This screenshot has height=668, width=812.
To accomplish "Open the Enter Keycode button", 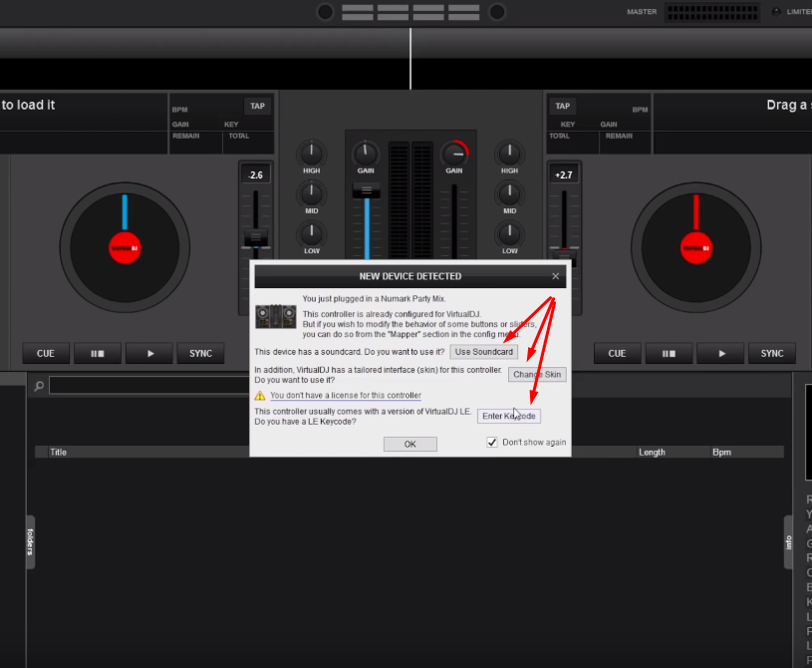I will point(508,416).
